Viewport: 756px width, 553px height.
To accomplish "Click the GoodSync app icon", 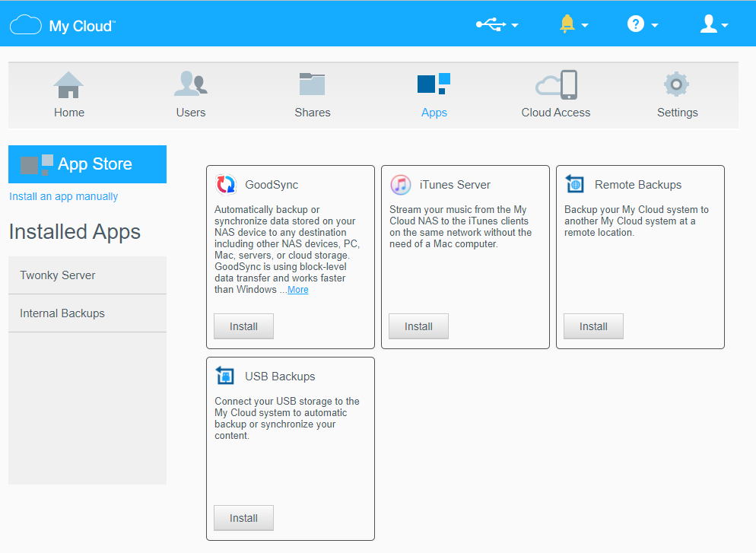I will click(x=226, y=184).
